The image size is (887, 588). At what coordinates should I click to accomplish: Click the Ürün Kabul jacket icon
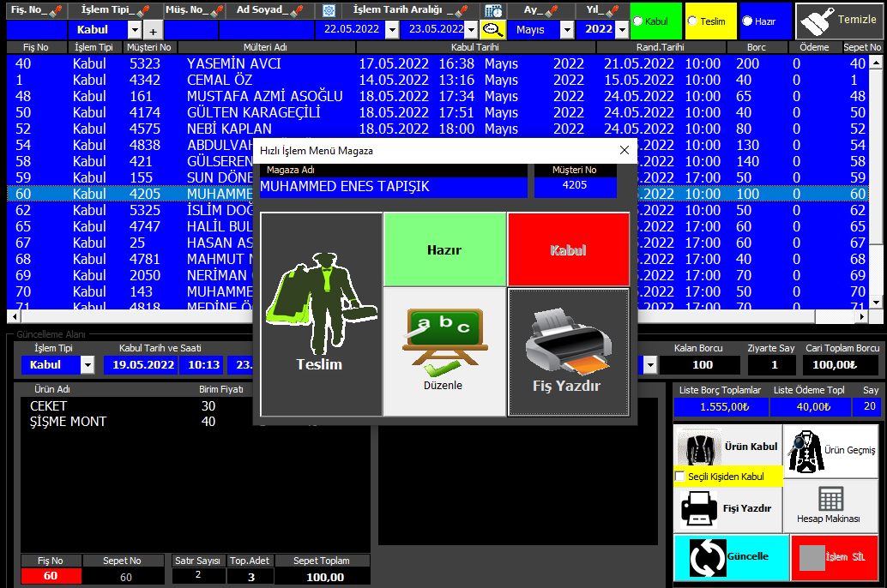[699, 447]
